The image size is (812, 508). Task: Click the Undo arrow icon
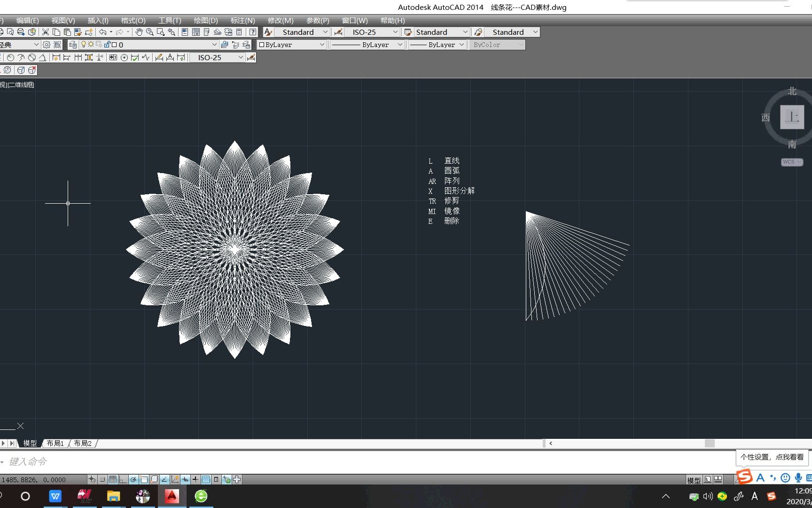(103, 32)
